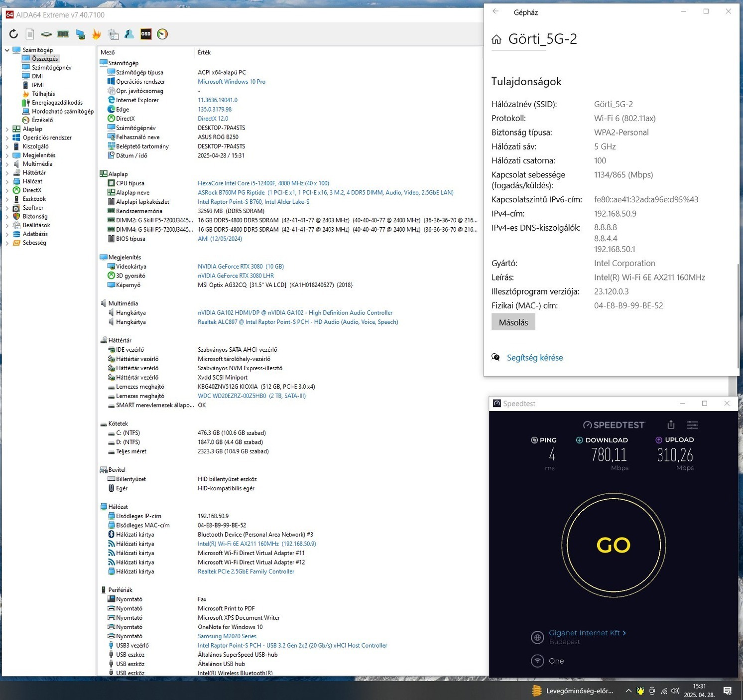The height and width of the screenshot is (700, 743).
Task: Expand the Kiszolgáló tree node
Action: click(x=7, y=146)
